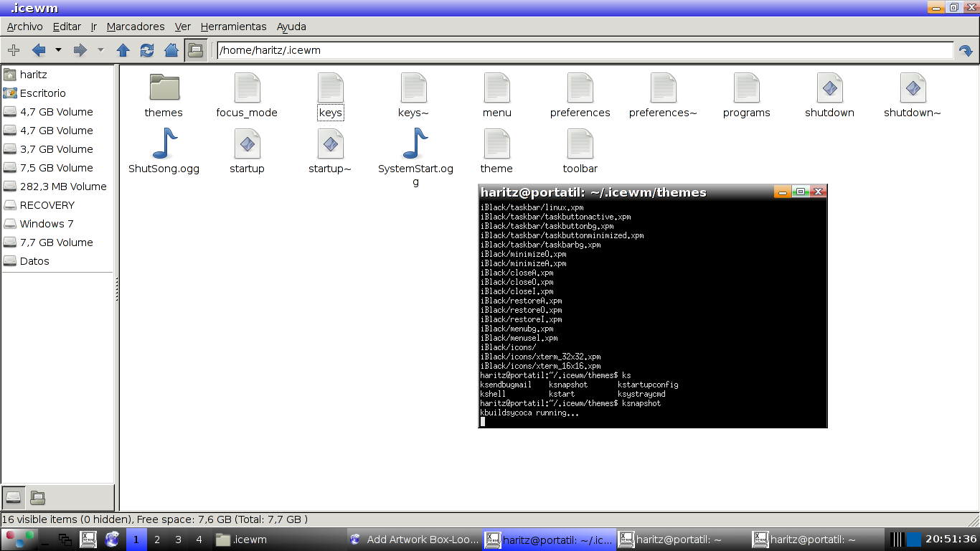Select haritz home in the side pane
This screenshot has width=980, height=551.
point(57,75)
